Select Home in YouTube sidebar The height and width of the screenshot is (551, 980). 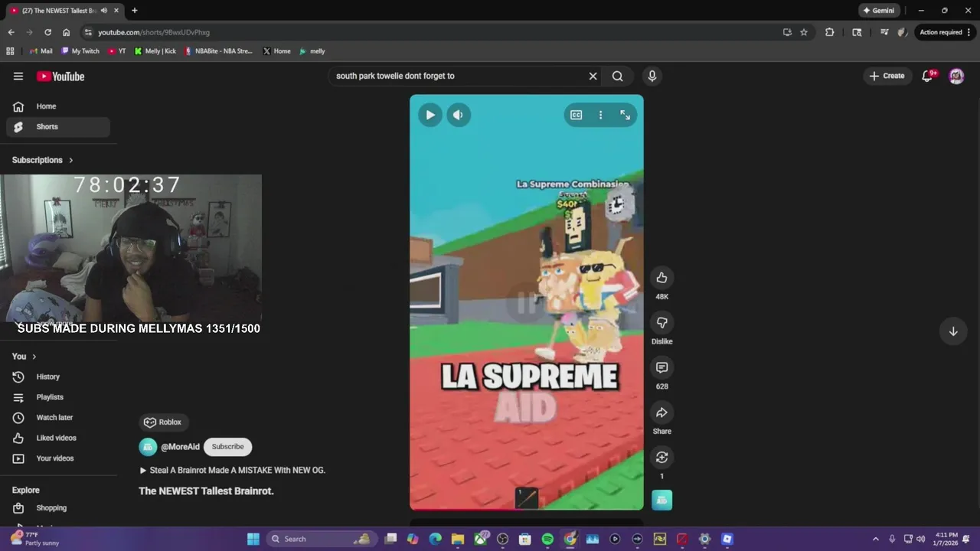click(57, 106)
